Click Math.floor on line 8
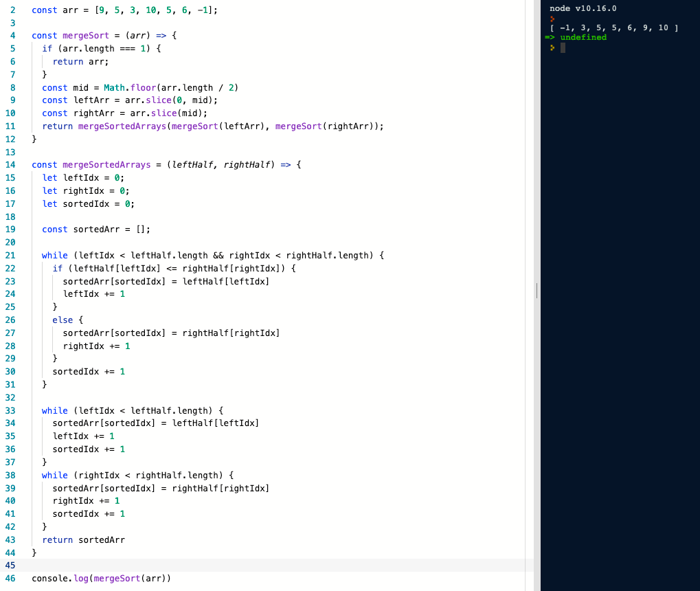 pyautogui.click(x=128, y=87)
